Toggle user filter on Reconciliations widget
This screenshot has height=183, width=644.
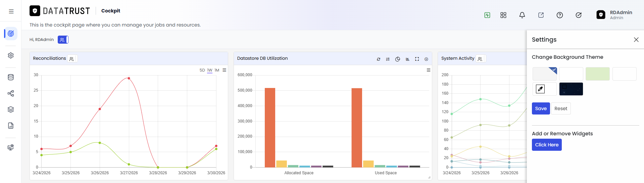coord(72,59)
